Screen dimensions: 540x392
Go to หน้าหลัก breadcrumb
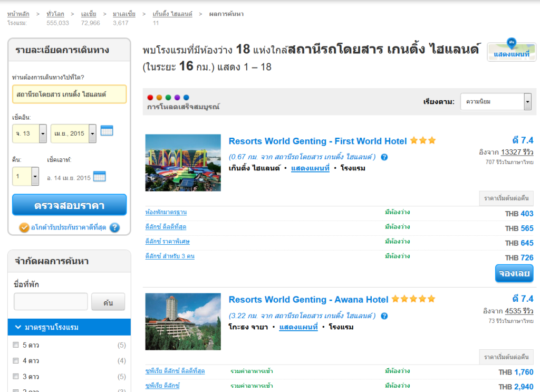click(x=18, y=14)
